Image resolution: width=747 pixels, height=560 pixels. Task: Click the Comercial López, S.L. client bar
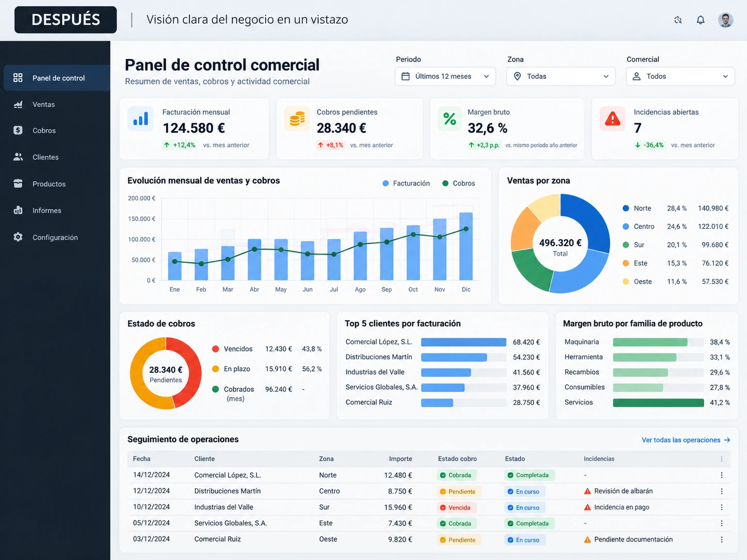464,342
